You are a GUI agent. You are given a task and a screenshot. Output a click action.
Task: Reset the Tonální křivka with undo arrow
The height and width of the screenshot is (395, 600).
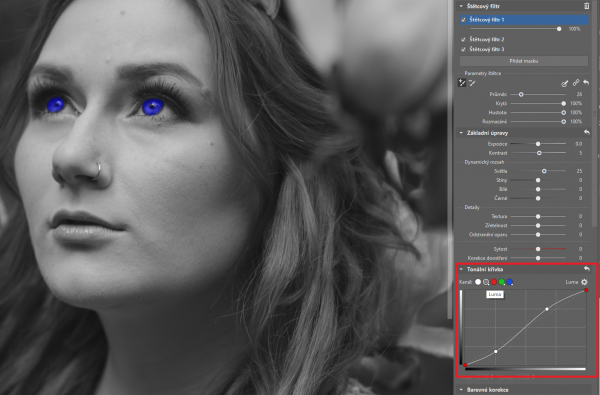tap(587, 269)
